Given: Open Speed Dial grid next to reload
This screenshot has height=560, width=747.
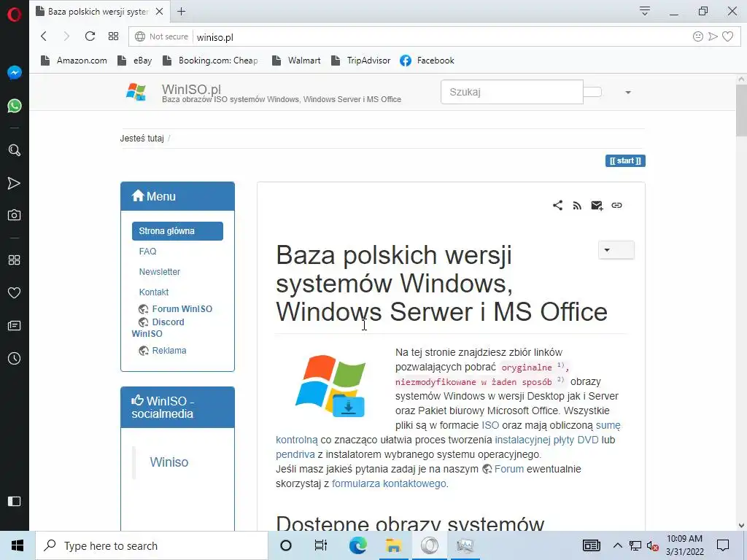Looking at the screenshot, I should (x=113, y=36).
